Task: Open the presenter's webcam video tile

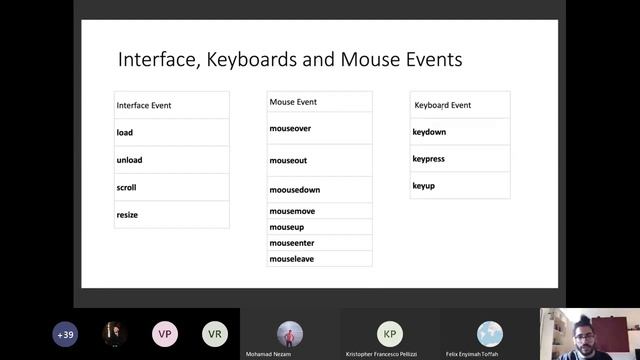Action: [590, 334]
